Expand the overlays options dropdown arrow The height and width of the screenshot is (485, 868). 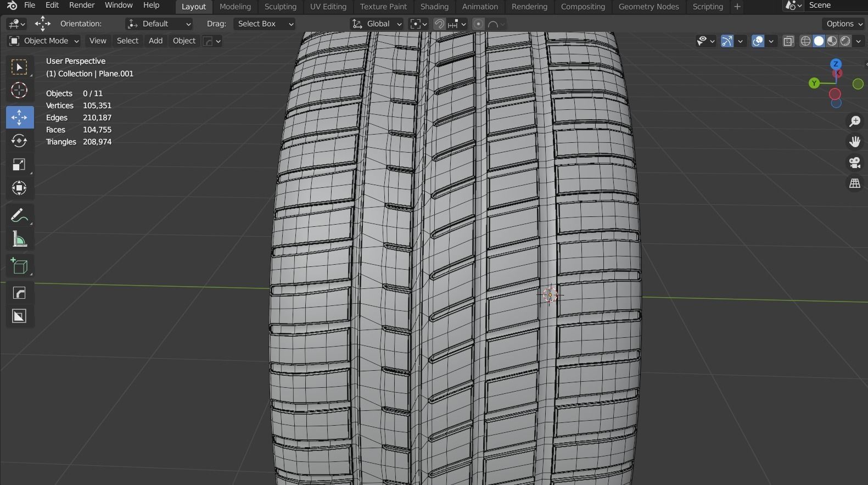click(771, 41)
